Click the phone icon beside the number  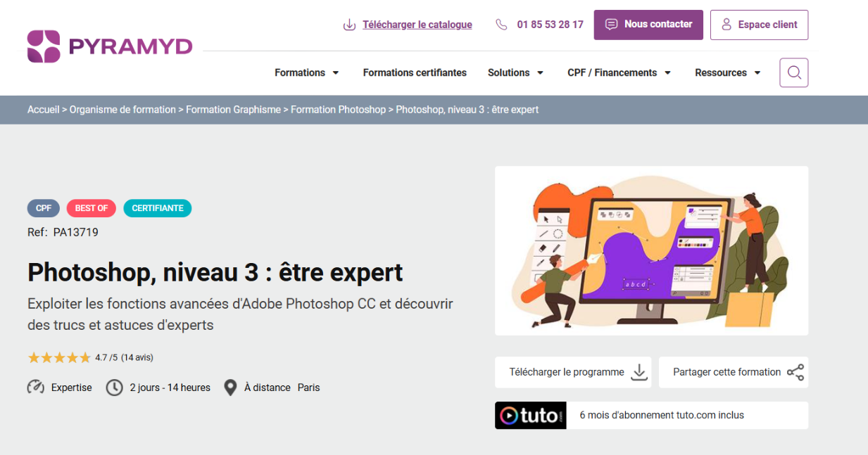(501, 25)
